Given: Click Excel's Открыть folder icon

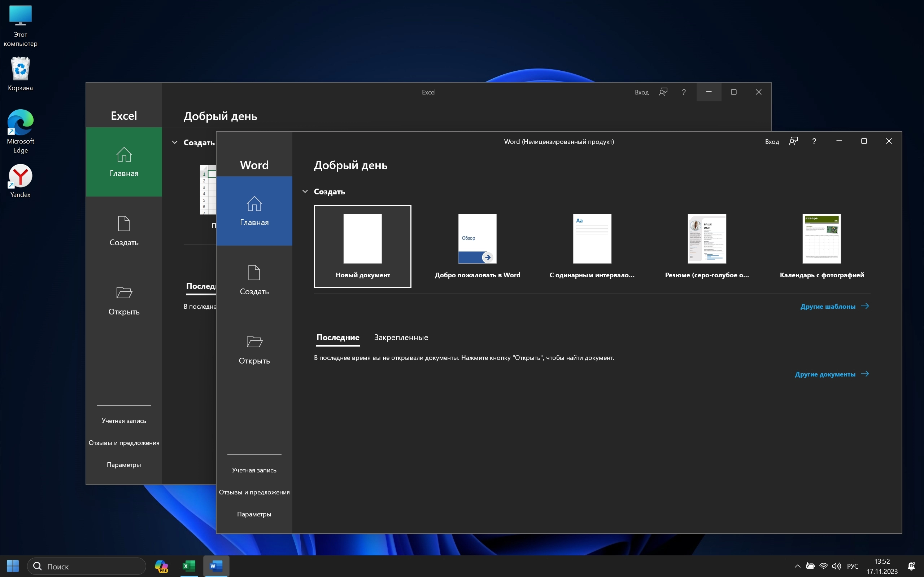Looking at the screenshot, I should [124, 293].
